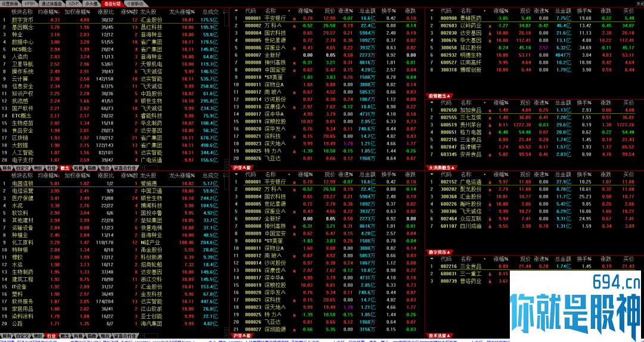Click R margin marker beside 三七互娱
644x342 pixels.
pyautogui.click(x=490, y=118)
